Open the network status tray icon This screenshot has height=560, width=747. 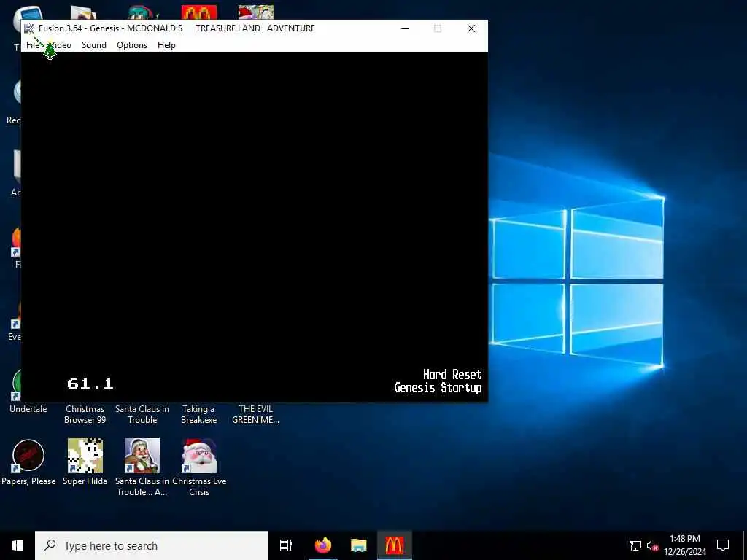tap(635, 545)
